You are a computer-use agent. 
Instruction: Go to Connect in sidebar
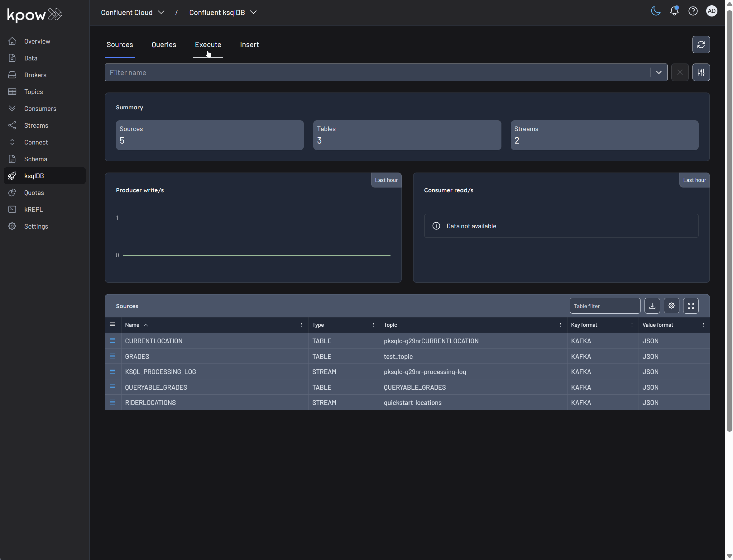(x=45, y=142)
